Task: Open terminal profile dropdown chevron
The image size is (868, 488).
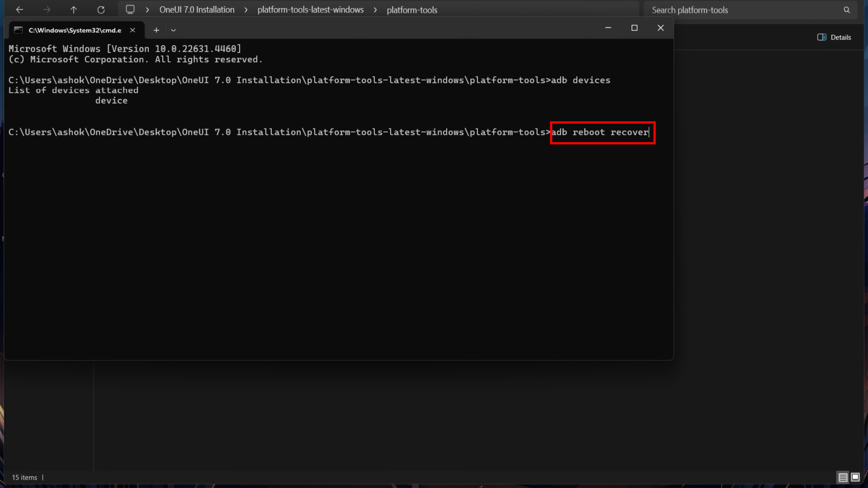Action: 173,30
